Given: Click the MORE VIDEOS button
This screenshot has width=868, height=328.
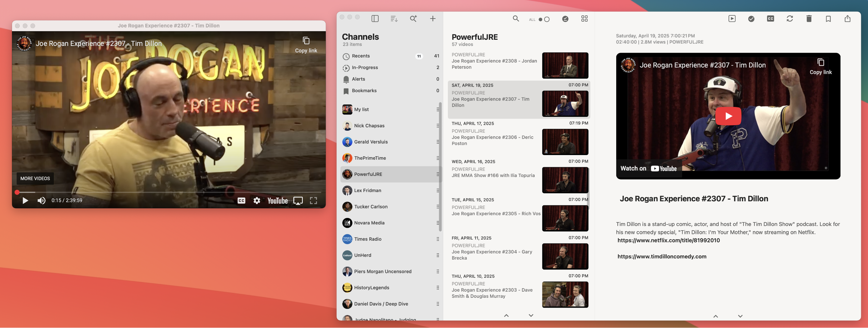Looking at the screenshot, I should point(35,178).
